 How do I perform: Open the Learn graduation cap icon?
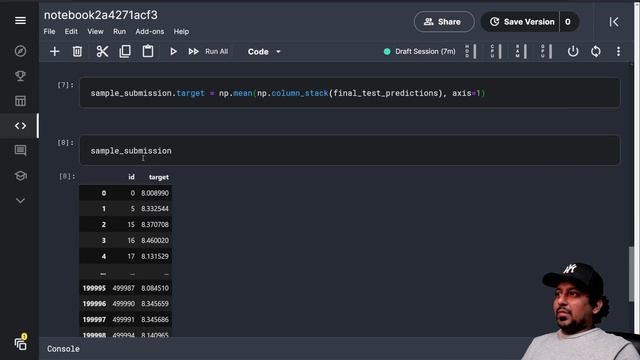click(20, 176)
